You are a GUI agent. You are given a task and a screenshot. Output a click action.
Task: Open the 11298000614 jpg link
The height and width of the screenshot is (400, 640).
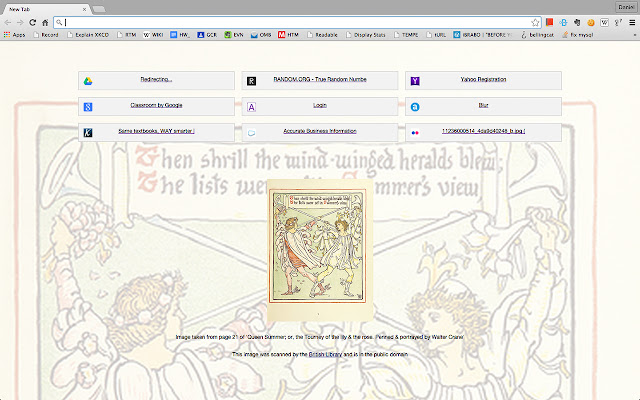click(x=484, y=131)
